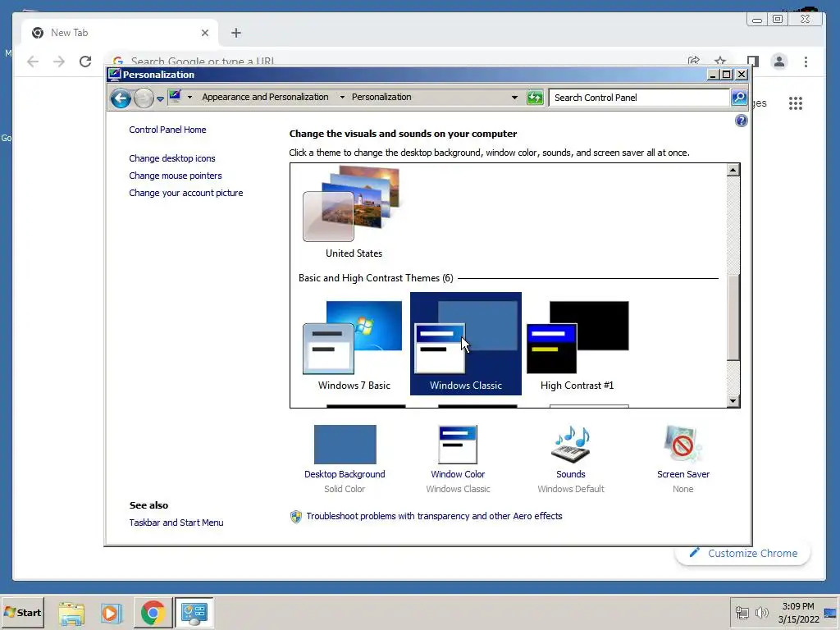Click the green refresh button in the address bar
The image size is (840, 630).
535,98
